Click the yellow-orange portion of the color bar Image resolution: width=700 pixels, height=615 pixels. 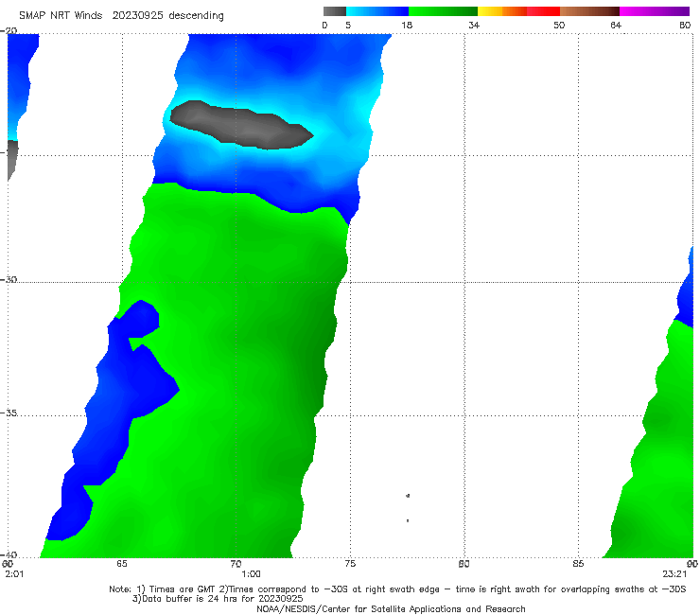[501, 11]
